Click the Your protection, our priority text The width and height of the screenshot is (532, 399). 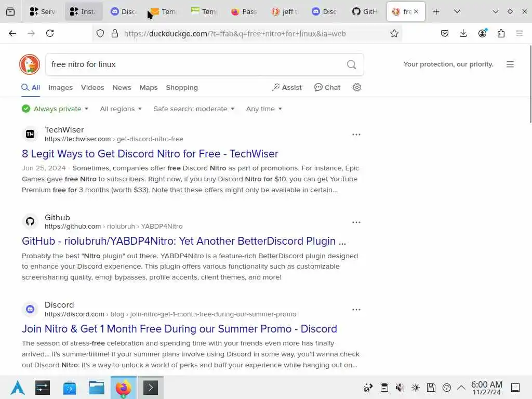tap(448, 64)
